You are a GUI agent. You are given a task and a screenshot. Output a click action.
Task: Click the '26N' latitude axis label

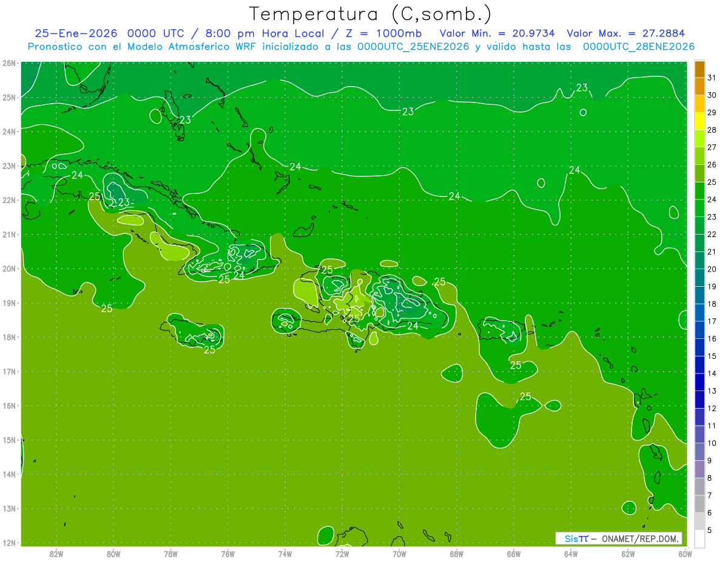click(8, 63)
